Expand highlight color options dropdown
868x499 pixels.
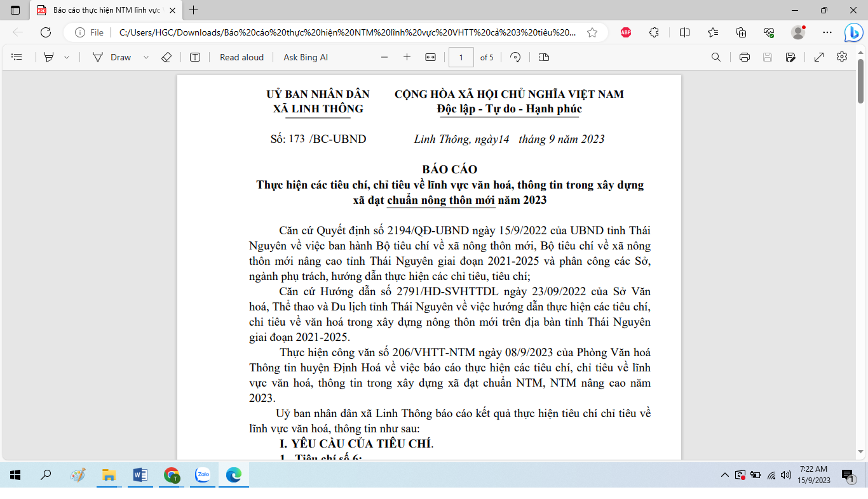pos(67,57)
